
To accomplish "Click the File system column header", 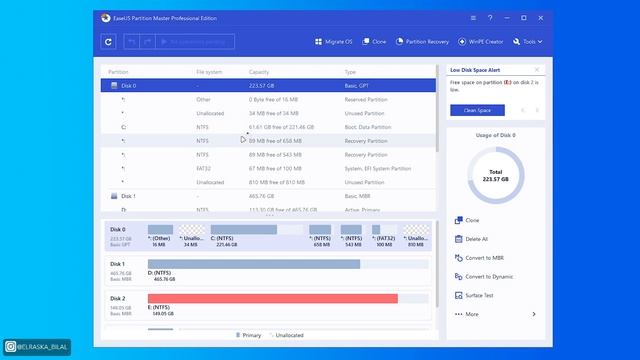I will tap(209, 72).
